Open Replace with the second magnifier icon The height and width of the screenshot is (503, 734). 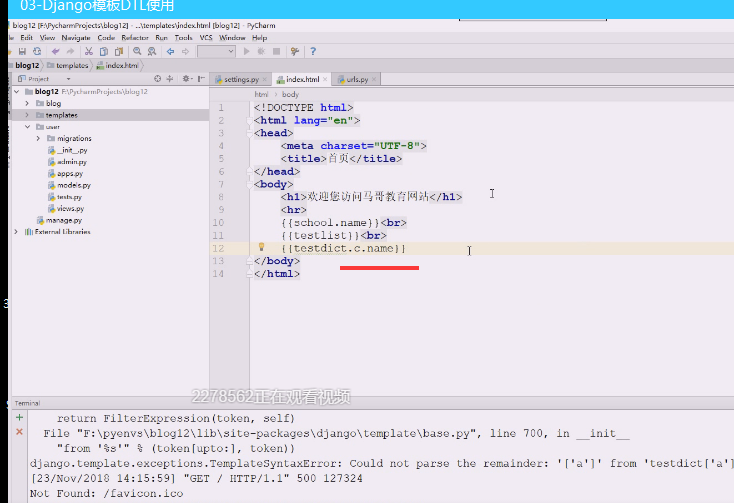[x=152, y=51]
